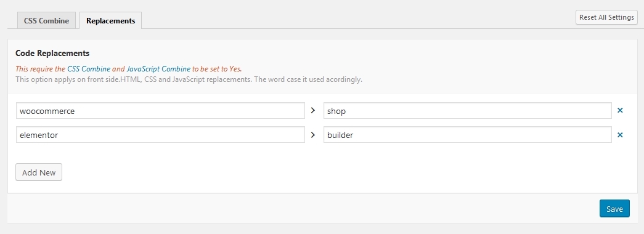Focus the woocommerce search field

160,110
